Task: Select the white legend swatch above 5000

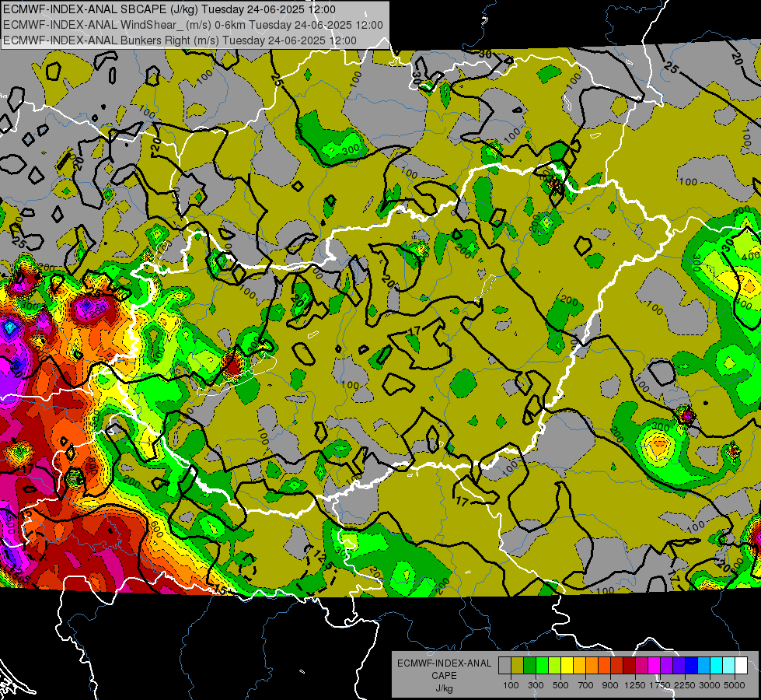Action: pos(741,665)
